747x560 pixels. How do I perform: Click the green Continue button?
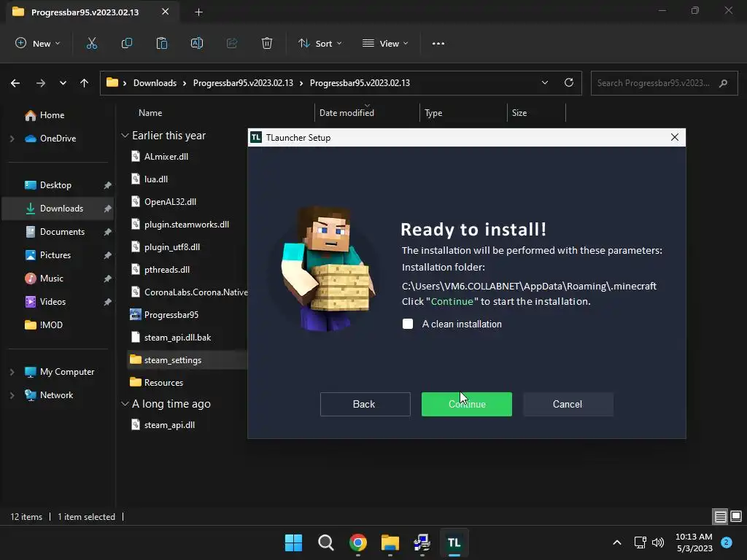pos(467,404)
